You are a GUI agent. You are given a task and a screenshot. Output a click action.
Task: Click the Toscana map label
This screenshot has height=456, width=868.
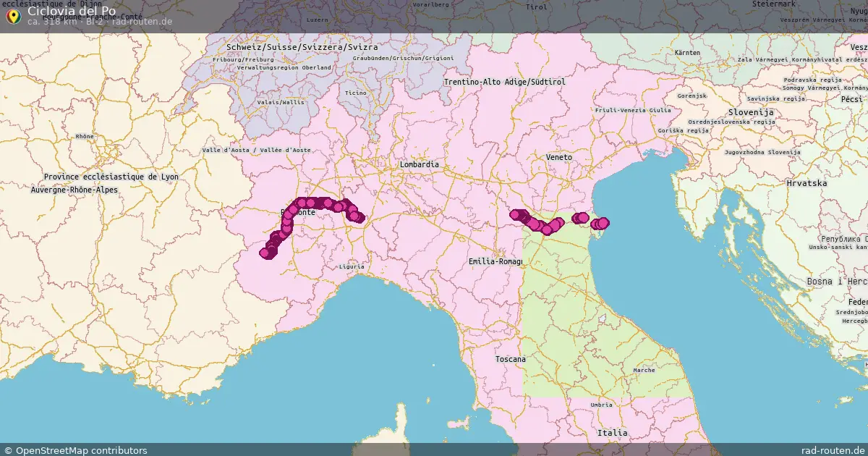pos(511,359)
